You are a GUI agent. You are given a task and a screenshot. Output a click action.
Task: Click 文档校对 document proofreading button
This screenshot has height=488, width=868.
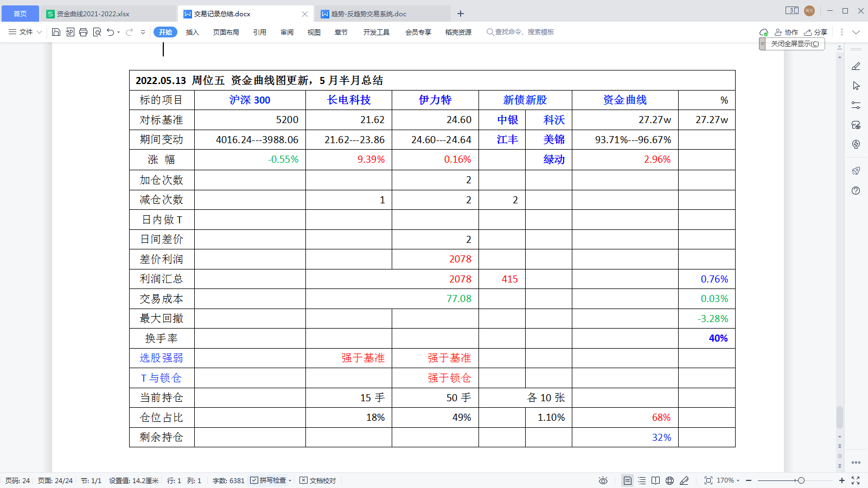[318, 480]
